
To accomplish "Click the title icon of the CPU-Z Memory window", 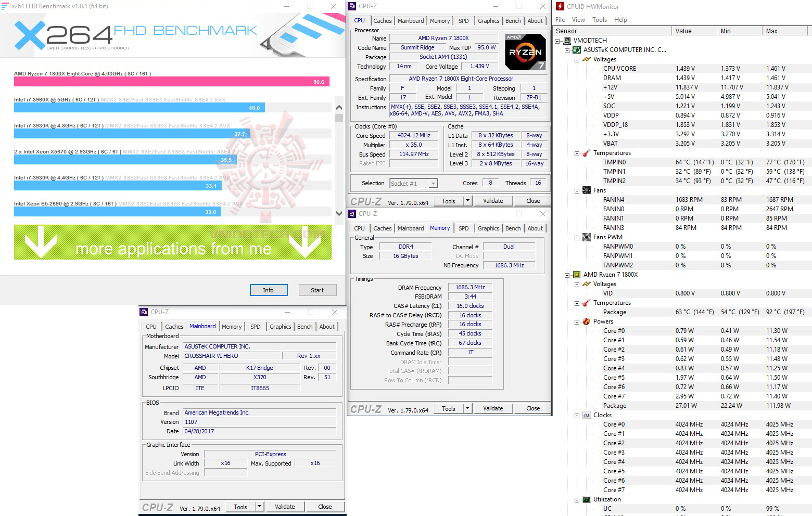I will tap(352, 214).
